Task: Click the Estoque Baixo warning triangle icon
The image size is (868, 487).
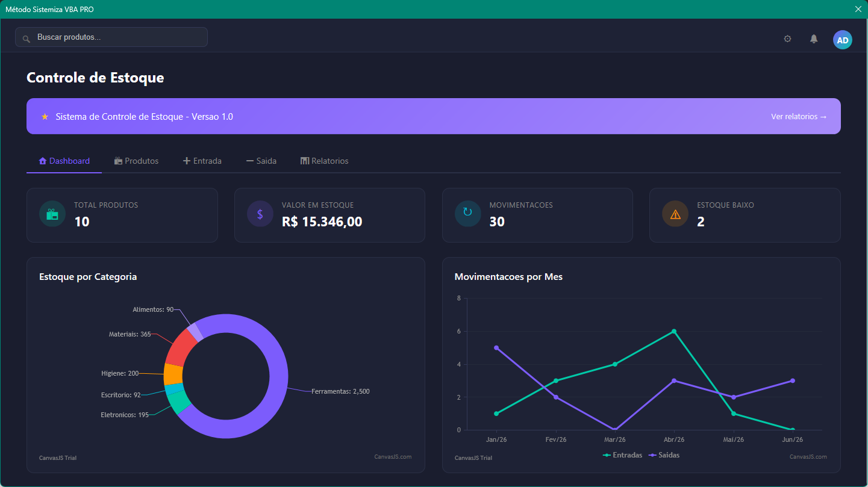Action: 675,214
